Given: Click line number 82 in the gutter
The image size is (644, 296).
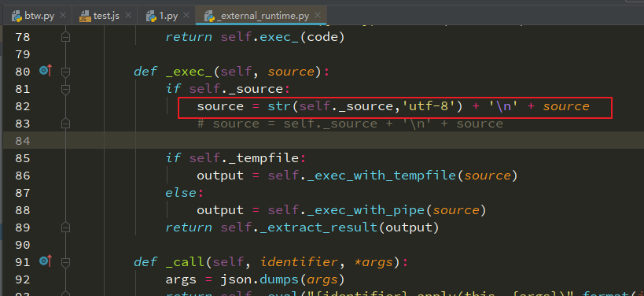Looking at the screenshot, I should (23, 106).
